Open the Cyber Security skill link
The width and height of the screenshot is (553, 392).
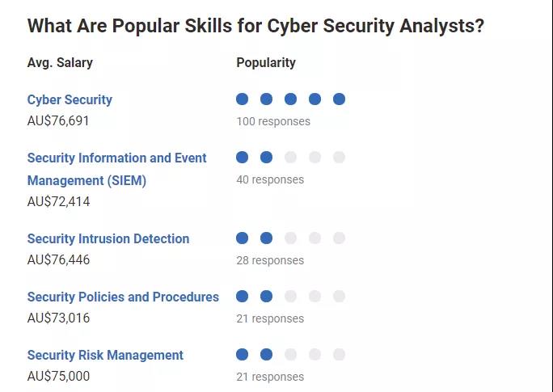point(70,100)
